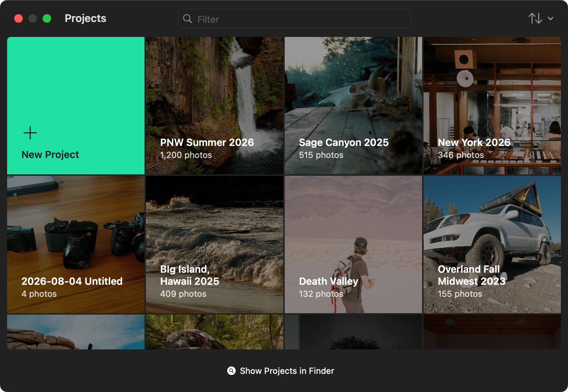
Task: Open the Death Valley project
Action: pyautogui.click(x=353, y=245)
